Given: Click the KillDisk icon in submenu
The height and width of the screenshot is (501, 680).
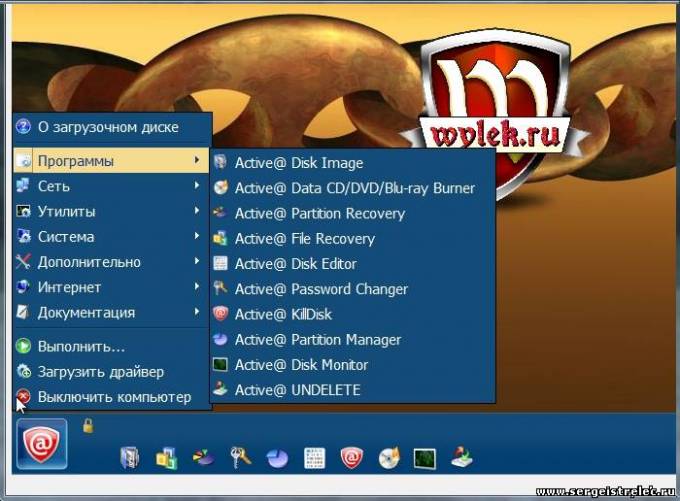Looking at the screenshot, I should [220, 314].
